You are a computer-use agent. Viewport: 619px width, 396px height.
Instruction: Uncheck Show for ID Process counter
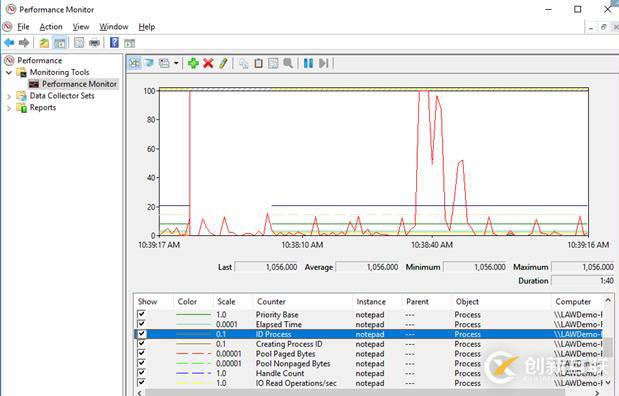(x=141, y=334)
